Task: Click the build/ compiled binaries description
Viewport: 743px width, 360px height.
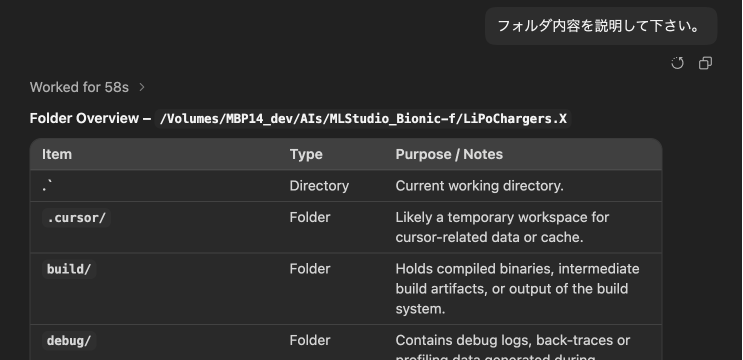Action: [x=517, y=289]
